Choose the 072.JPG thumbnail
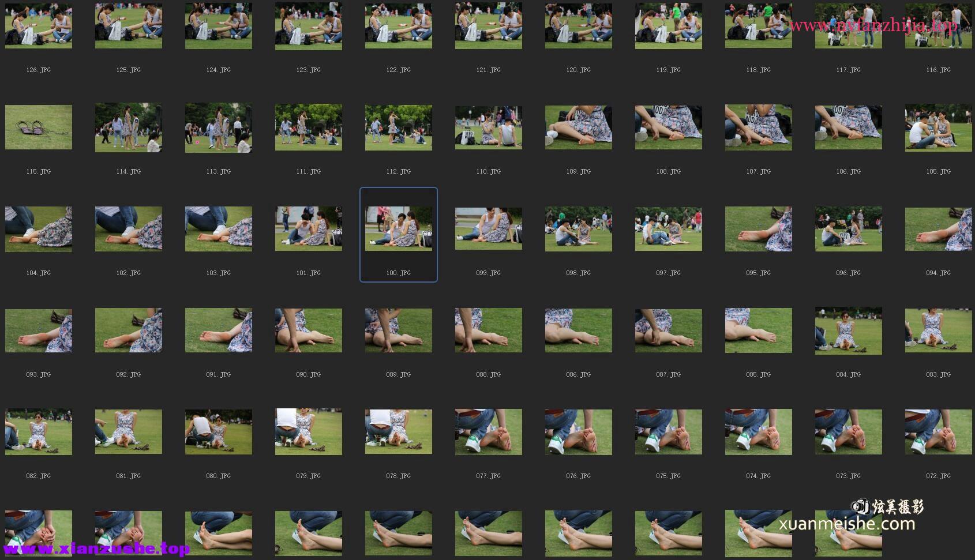The width and height of the screenshot is (975, 560). pos(939,431)
